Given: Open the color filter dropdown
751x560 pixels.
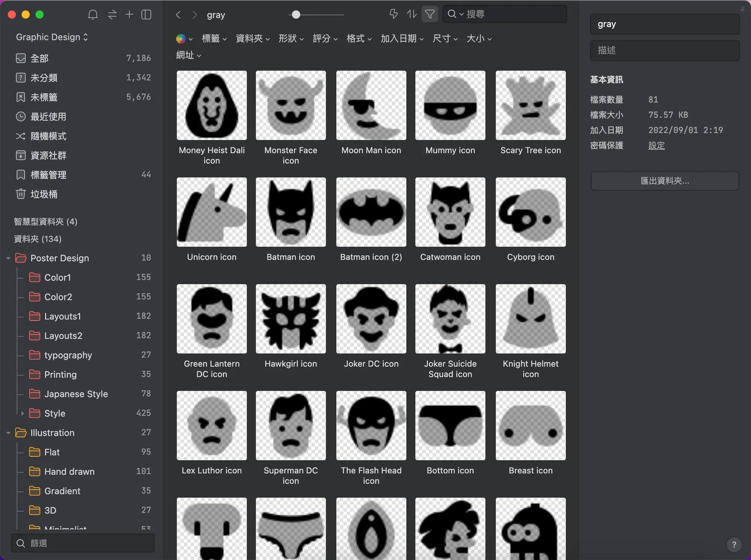Looking at the screenshot, I should (x=184, y=39).
